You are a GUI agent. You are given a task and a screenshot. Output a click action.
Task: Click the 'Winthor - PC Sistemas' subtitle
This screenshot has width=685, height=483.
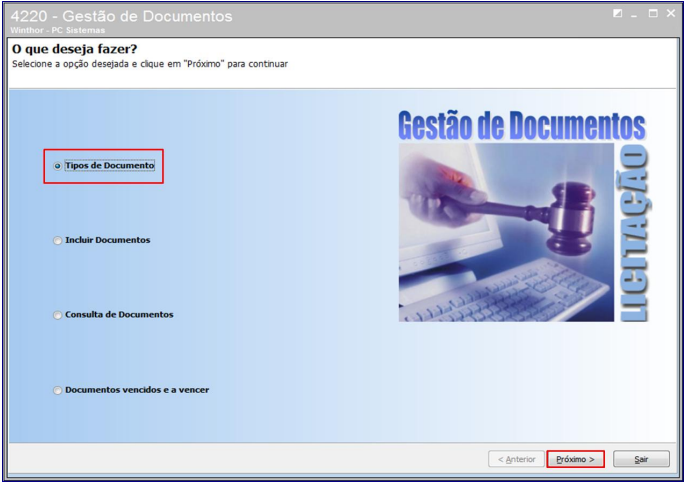(58, 30)
